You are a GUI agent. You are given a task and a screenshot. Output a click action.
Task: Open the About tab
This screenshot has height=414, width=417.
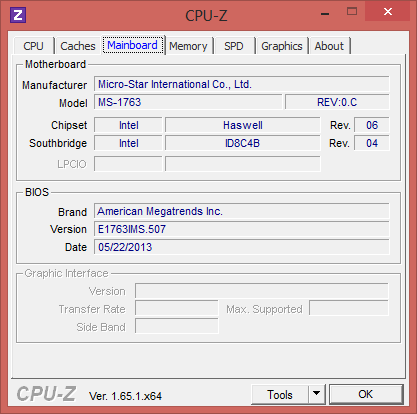(329, 46)
